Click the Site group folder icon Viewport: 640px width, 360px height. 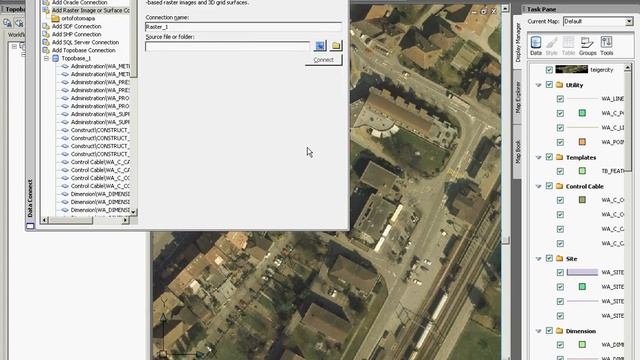pos(560,258)
